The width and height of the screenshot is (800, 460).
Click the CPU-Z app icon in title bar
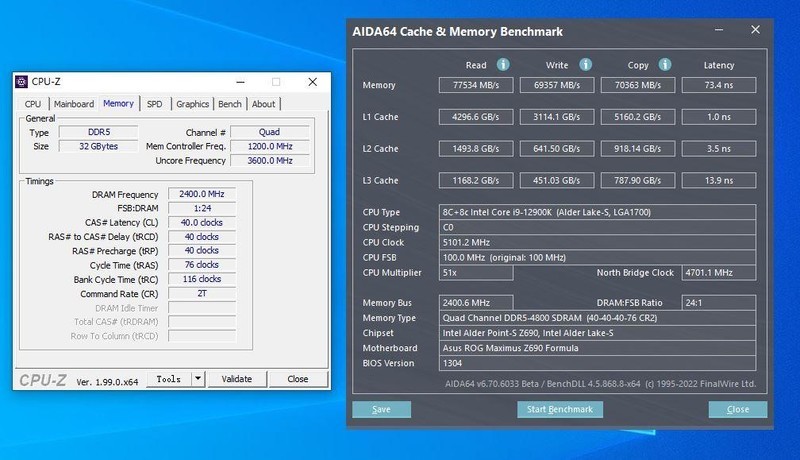pyautogui.click(x=21, y=82)
